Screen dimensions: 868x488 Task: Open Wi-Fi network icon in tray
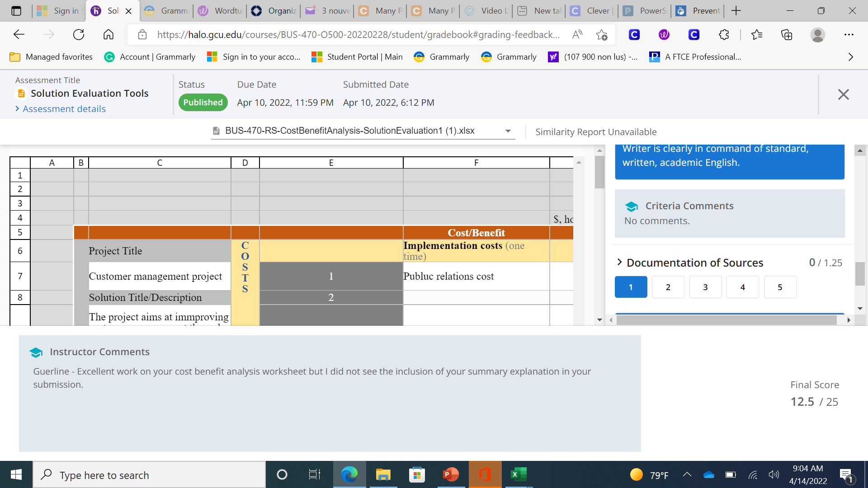[753, 474]
